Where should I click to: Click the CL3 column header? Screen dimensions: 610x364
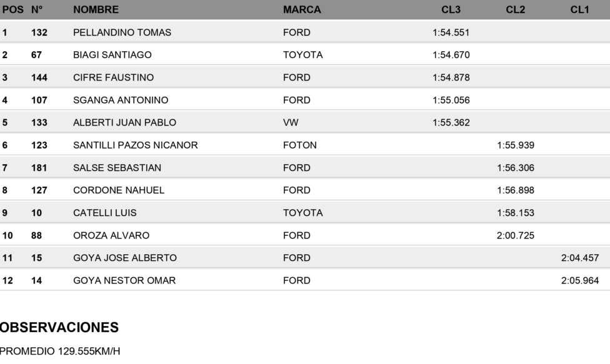tap(451, 10)
